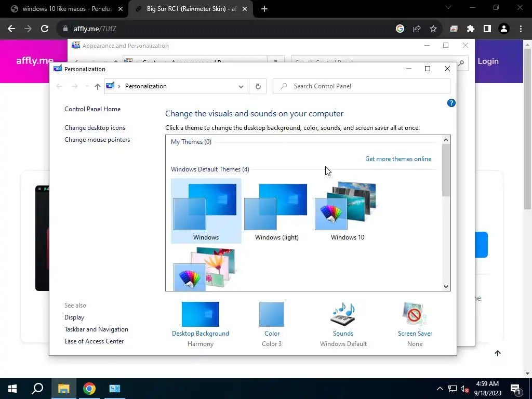Open a new Chrome tab
Viewport: 532px width, 399px height.
(264, 9)
